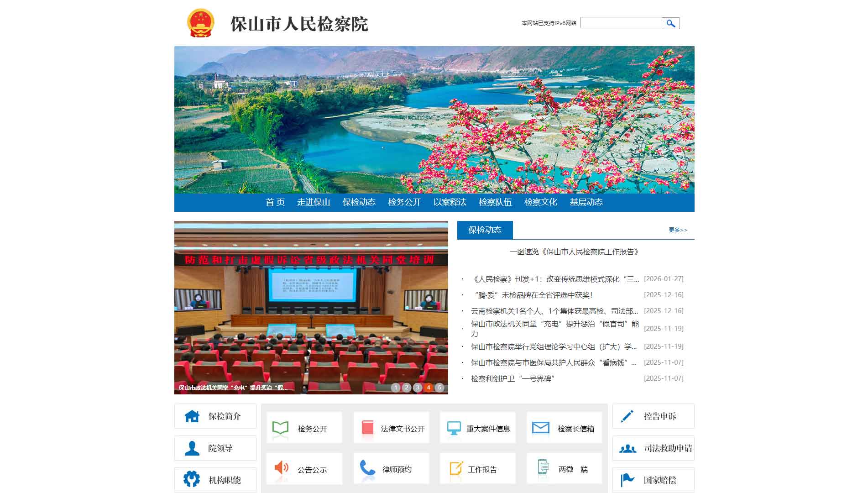Open the 保山市检察院与市医保局 article
Image resolution: width=868 pixels, height=493 pixels.
[x=554, y=362]
